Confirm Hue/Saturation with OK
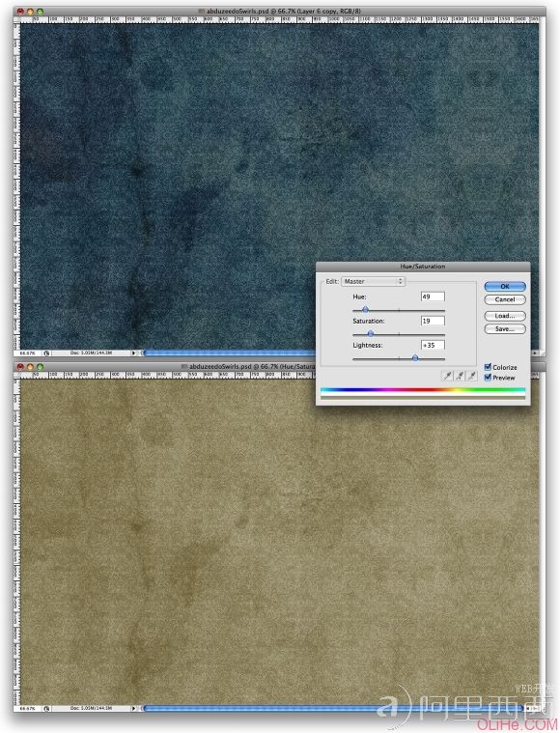This screenshot has width=560, height=733. click(x=505, y=286)
